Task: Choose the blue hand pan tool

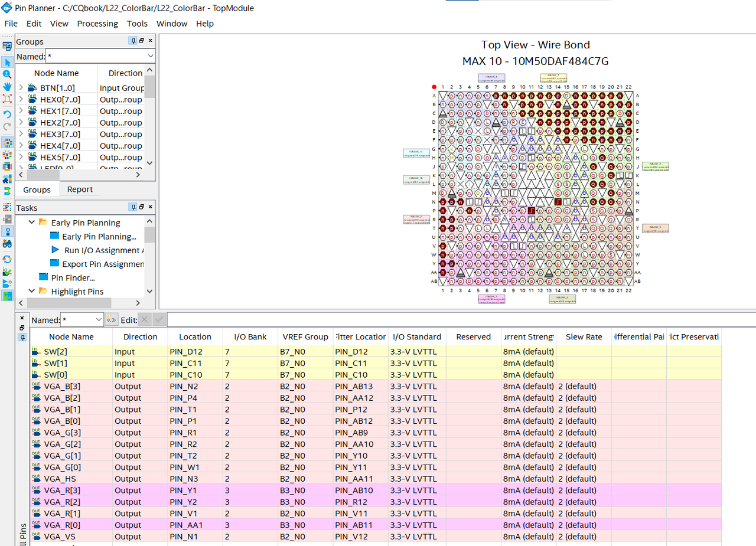Action: pos(7,86)
